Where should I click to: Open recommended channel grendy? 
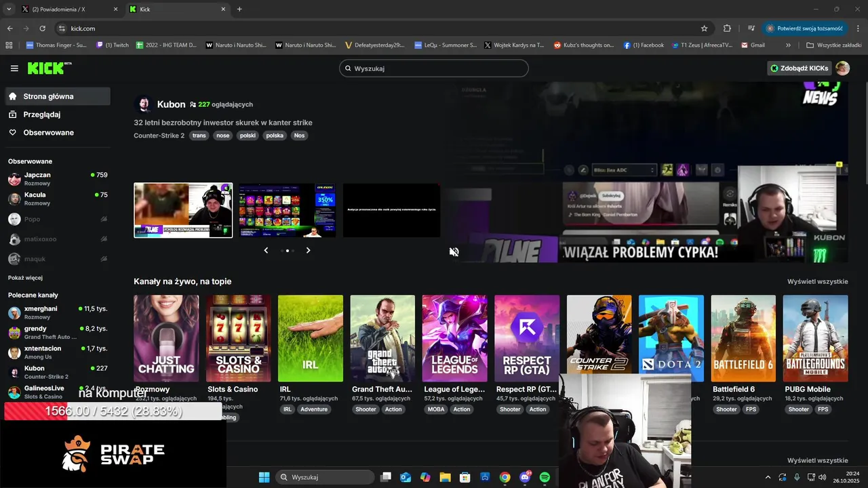coord(57,332)
